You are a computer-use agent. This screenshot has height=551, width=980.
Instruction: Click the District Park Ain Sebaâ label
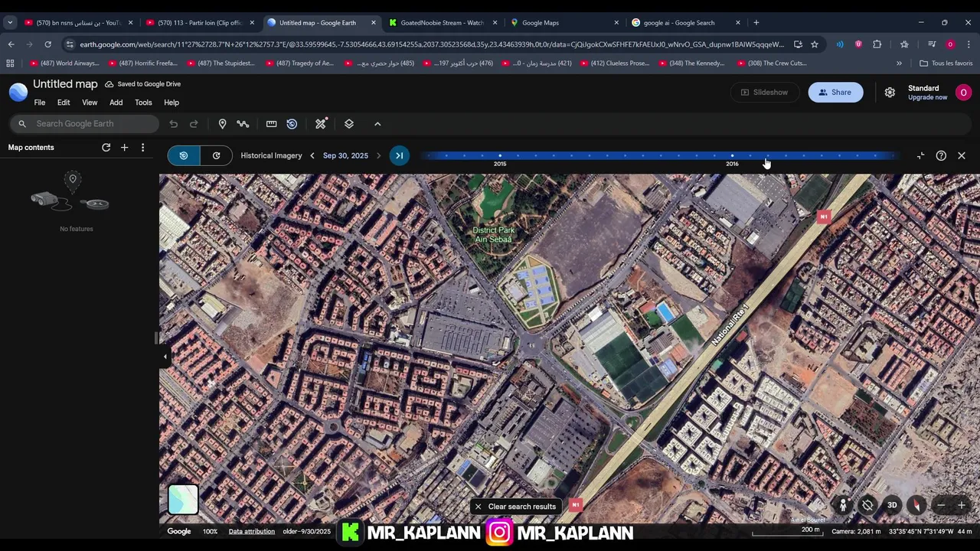coord(494,235)
